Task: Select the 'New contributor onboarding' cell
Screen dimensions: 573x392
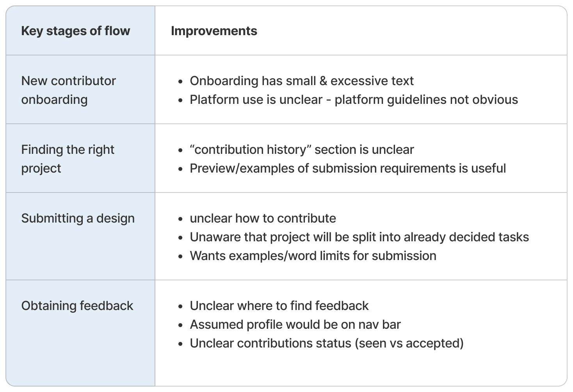Action: click(x=80, y=90)
